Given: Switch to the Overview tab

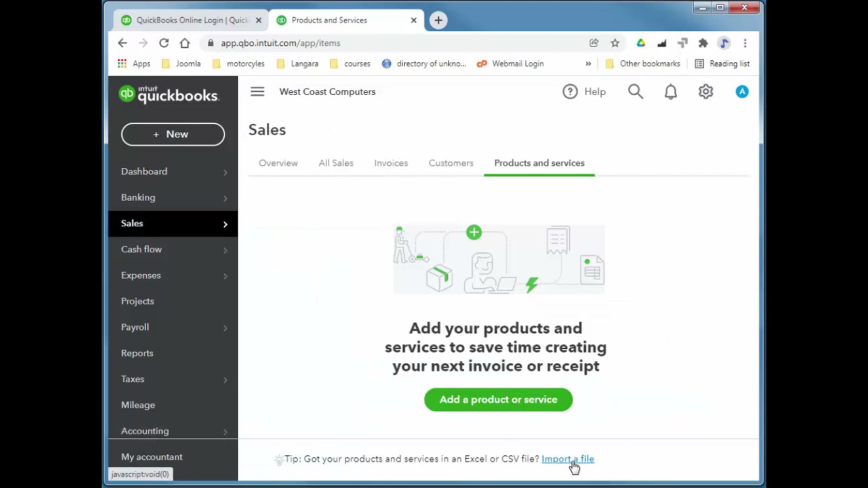Looking at the screenshot, I should pos(278,163).
